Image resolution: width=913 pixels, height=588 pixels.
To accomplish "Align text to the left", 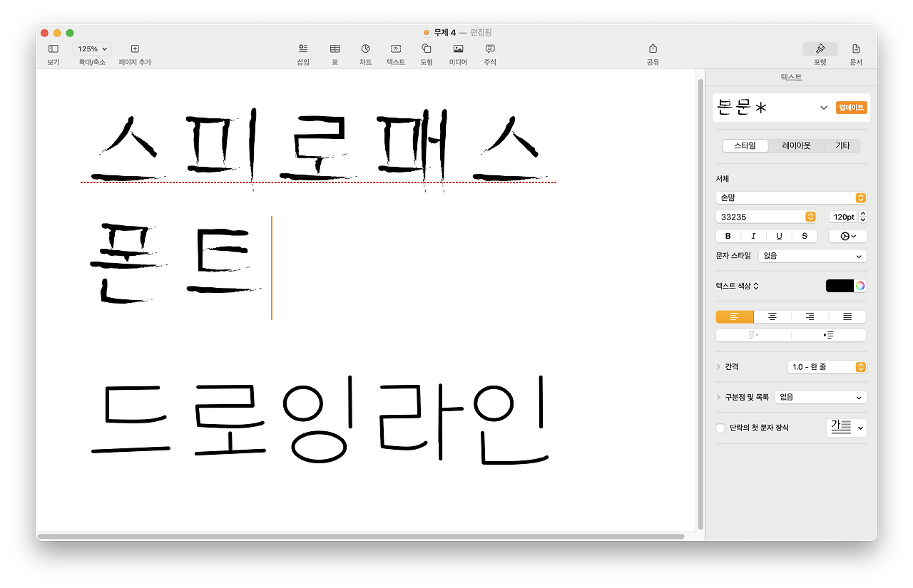I will pyautogui.click(x=735, y=316).
